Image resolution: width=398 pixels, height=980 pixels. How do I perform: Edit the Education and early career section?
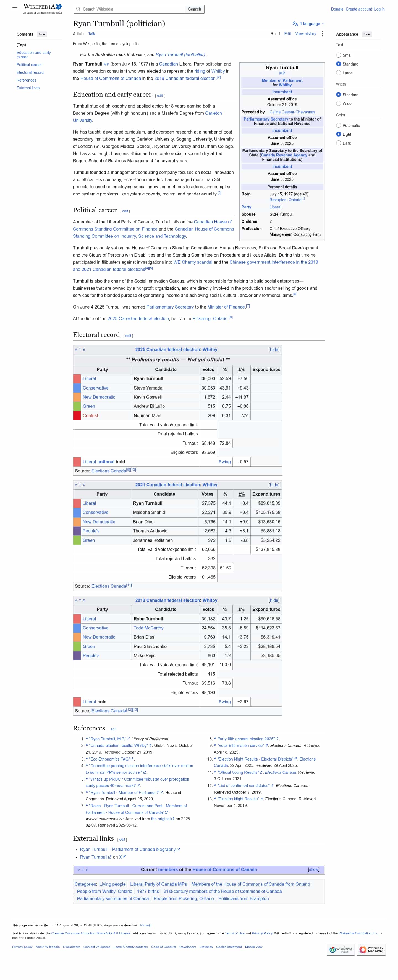[x=160, y=95]
